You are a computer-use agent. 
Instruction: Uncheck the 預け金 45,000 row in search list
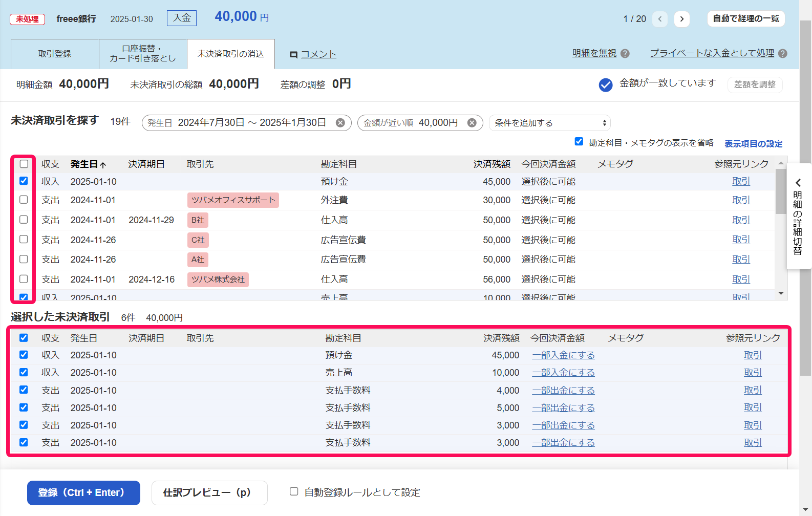pos(24,181)
